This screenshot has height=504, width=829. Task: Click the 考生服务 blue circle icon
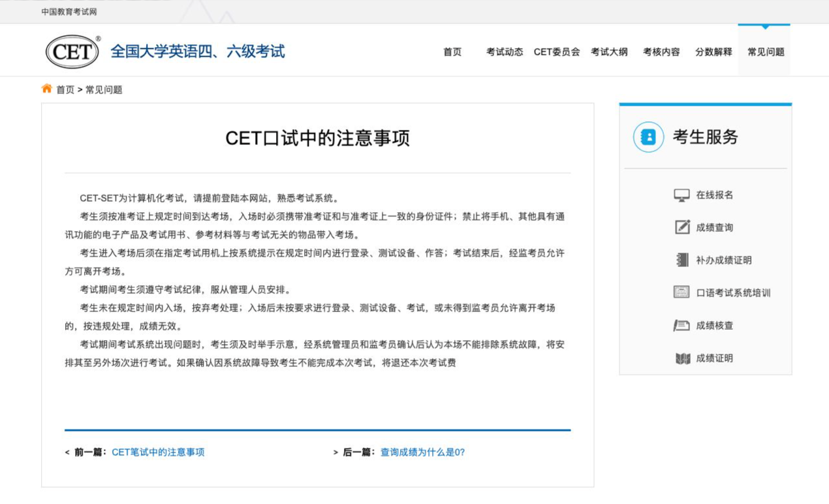(x=648, y=137)
